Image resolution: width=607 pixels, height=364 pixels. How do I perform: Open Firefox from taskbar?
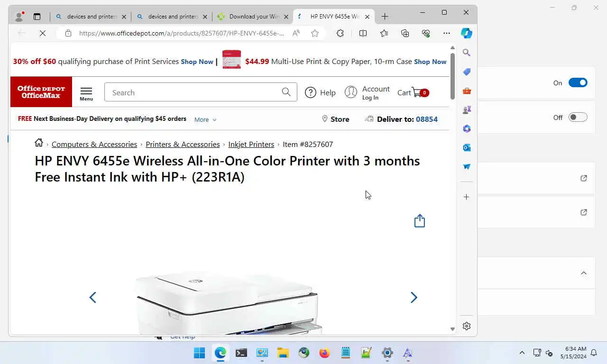[325, 353]
